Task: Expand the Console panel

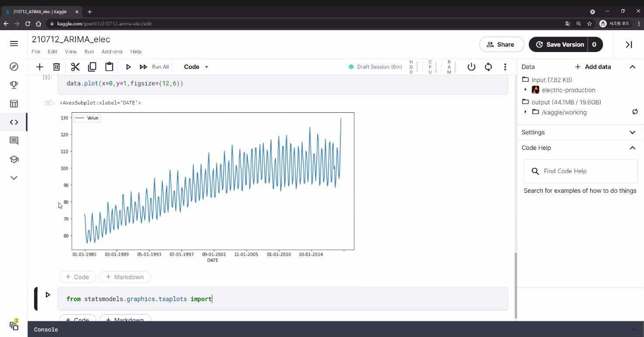Action: [x=634, y=330]
